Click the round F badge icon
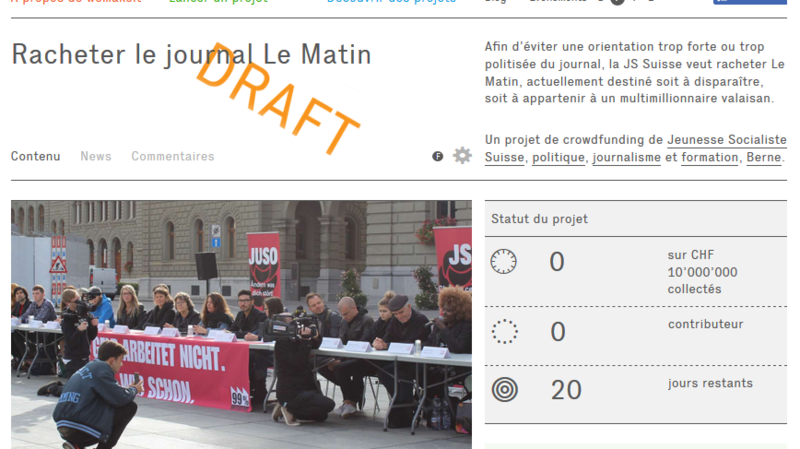This screenshot has width=800, height=449. point(437,156)
